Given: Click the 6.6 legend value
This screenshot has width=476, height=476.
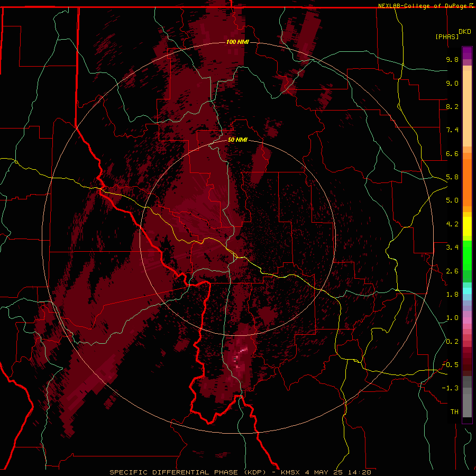Looking at the screenshot, I should click(452, 153).
